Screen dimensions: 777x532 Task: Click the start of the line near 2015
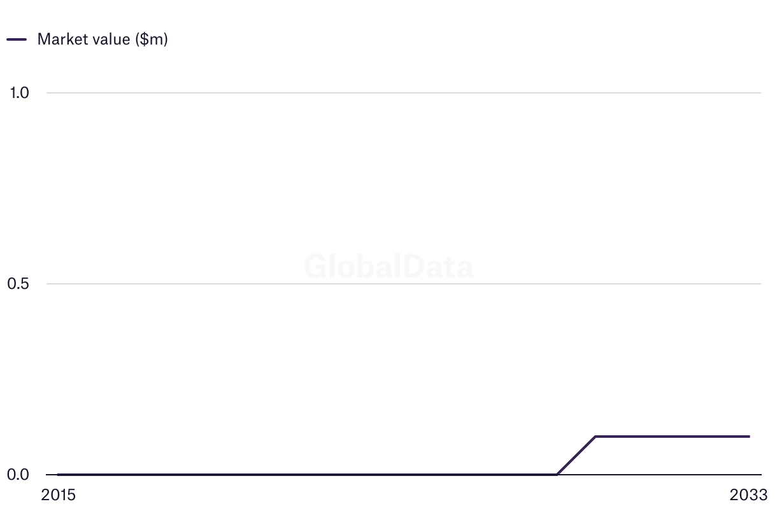click(58, 474)
